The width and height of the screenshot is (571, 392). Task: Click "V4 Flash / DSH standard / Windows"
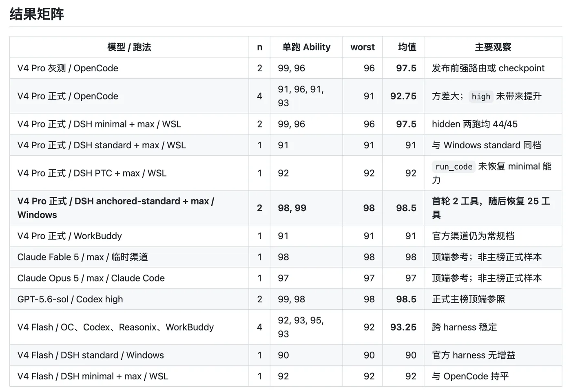pyautogui.click(x=91, y=355)
